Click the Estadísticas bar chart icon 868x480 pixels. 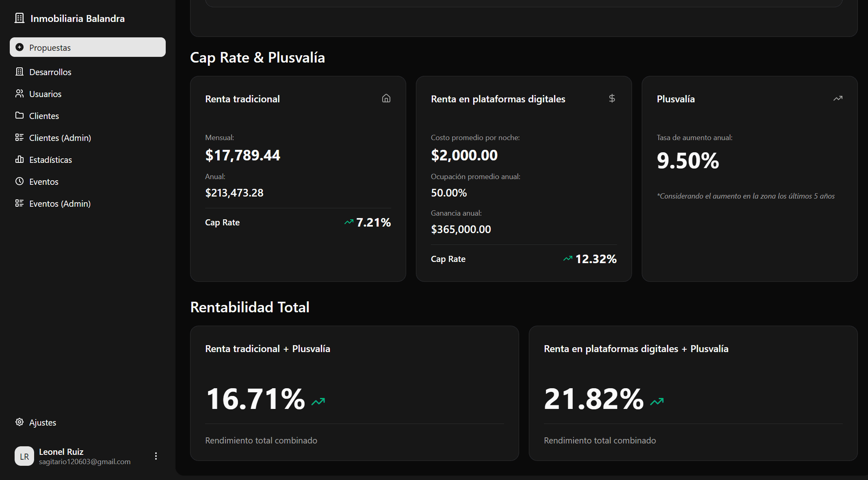19,160
